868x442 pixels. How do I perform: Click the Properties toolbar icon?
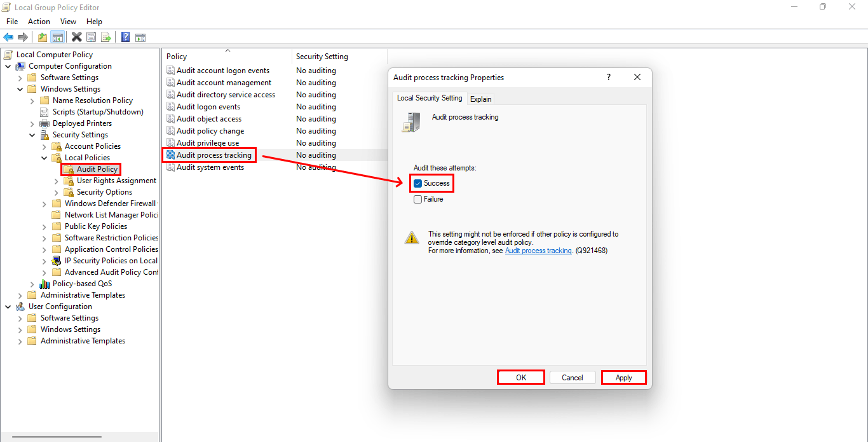tap(91, 36)
